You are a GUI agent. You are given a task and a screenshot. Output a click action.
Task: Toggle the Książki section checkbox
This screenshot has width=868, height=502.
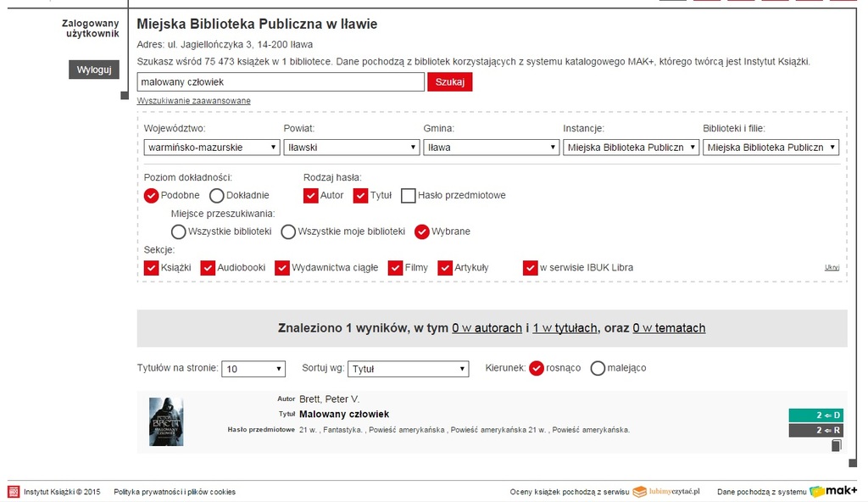click(x=151, y=268)
